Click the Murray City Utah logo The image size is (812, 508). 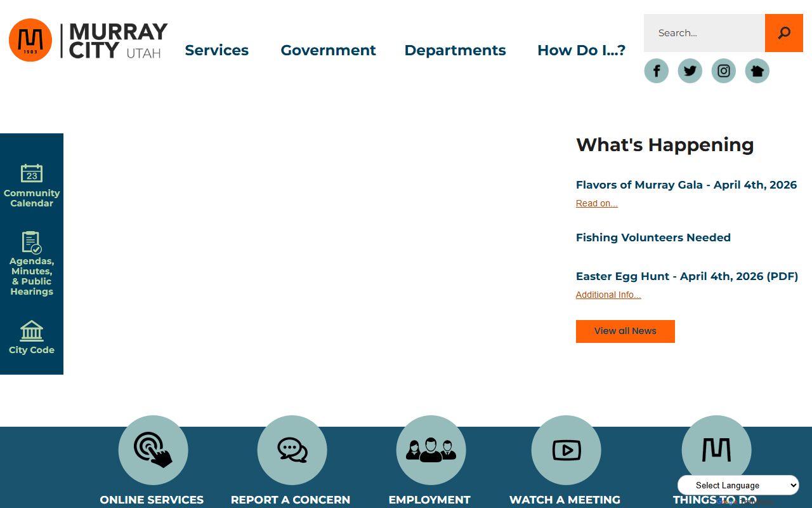[x=88, y=41]
